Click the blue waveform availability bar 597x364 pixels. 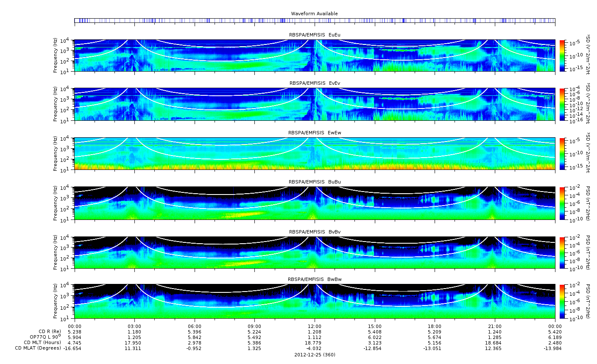pyautogui.click(x=314, y=20)
